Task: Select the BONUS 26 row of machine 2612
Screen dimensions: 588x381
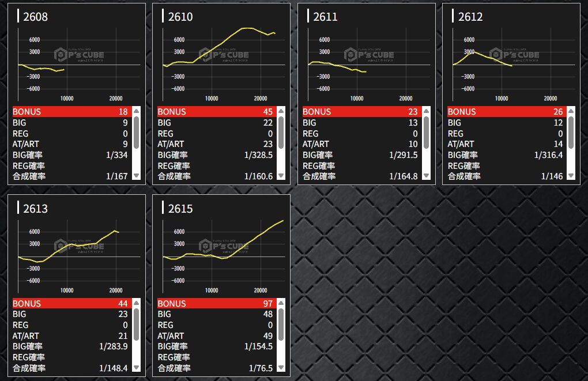Action: [507, 111]
